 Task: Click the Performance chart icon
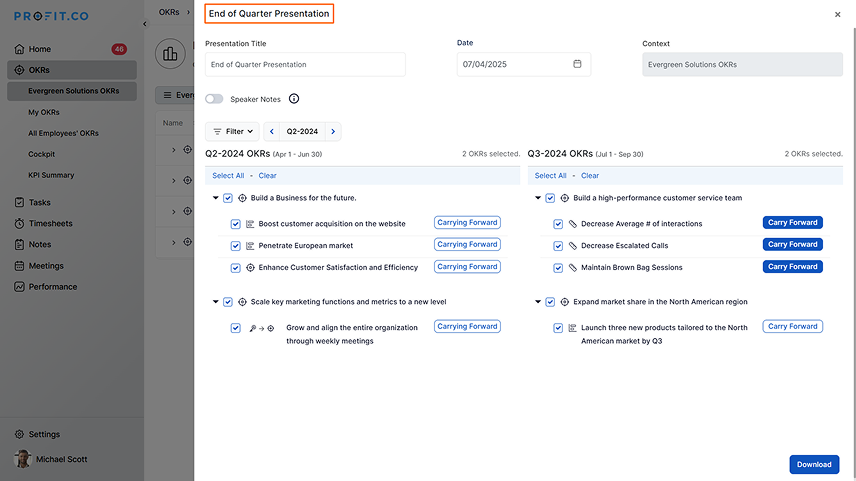click(19, 287)
